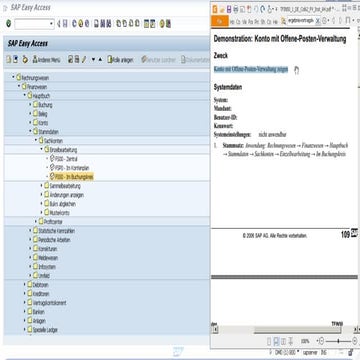Click the Move Favorites Up arrow

pos(100,60)
